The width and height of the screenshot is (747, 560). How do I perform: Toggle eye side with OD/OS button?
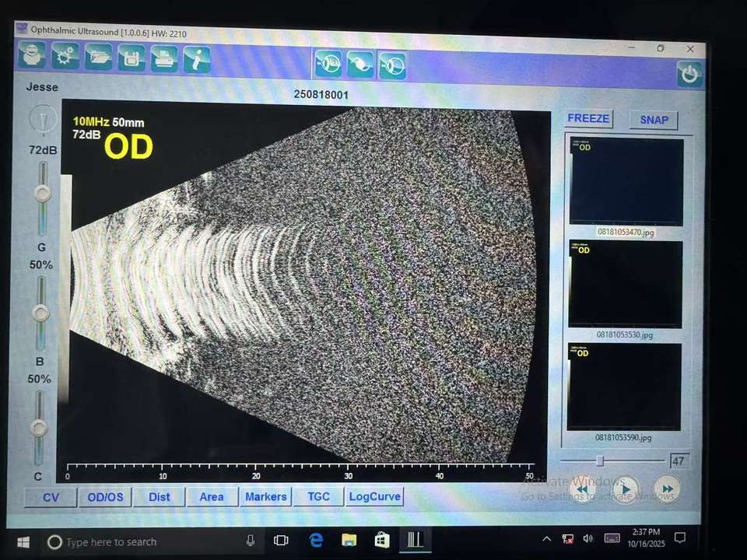pyautogui.click(x=104, y=497)
